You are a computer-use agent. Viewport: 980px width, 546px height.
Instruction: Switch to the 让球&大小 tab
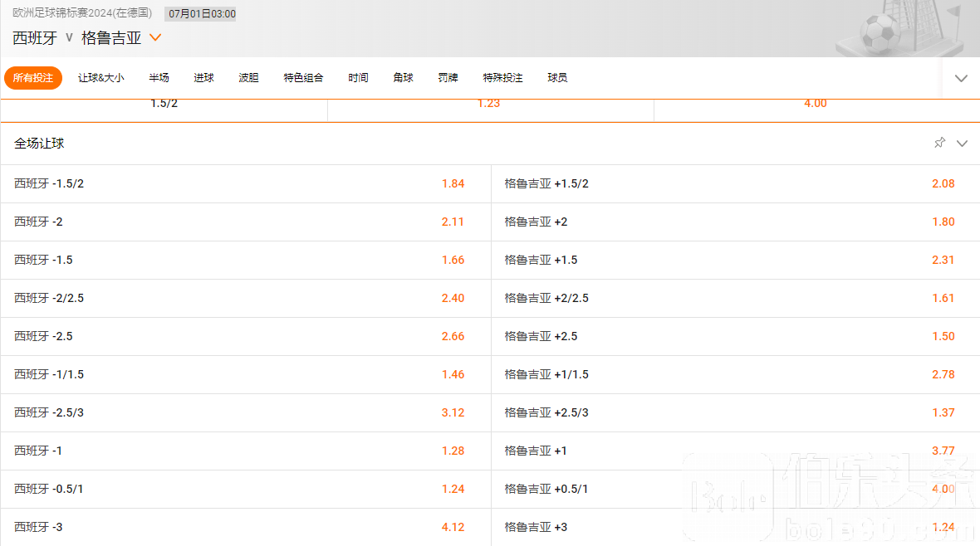tap(101, 78)
